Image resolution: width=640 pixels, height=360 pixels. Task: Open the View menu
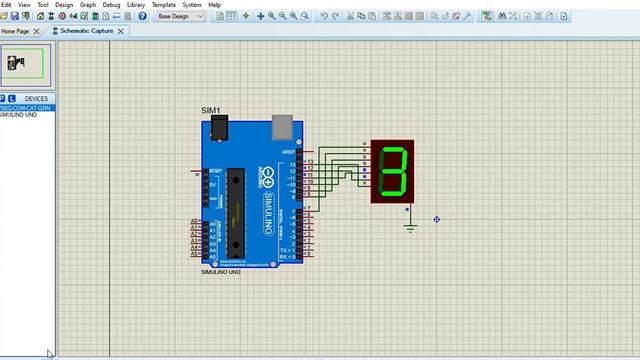(x=24, y=5)
